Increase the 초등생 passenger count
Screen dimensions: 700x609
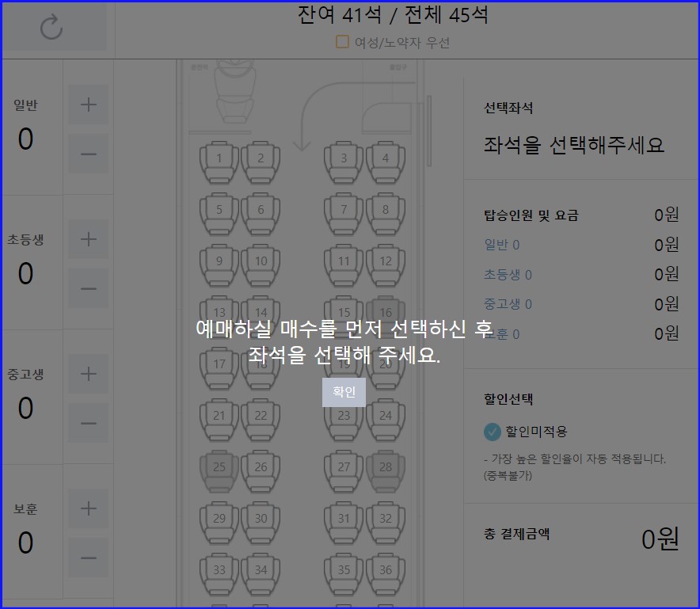[x=88, y=238]
